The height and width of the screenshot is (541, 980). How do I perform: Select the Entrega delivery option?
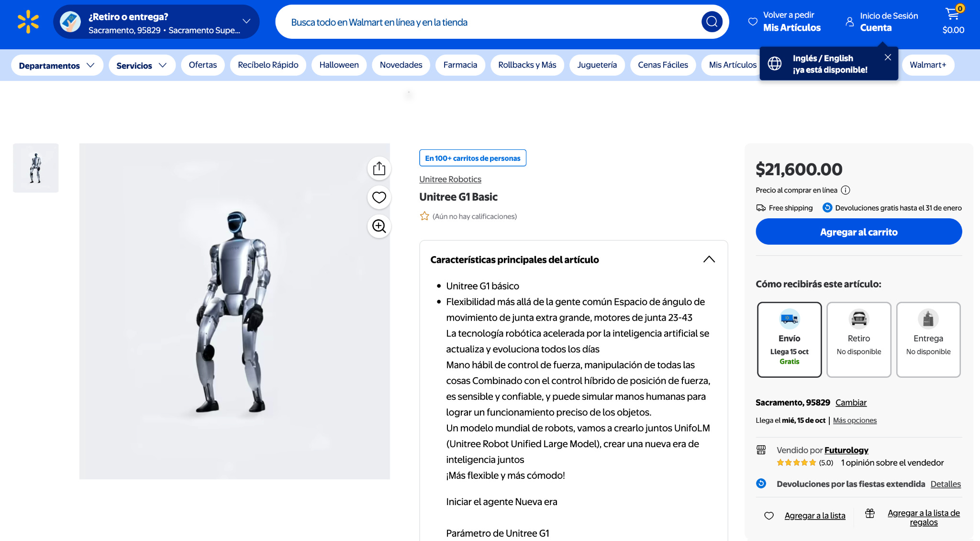[x=928, y=339]
